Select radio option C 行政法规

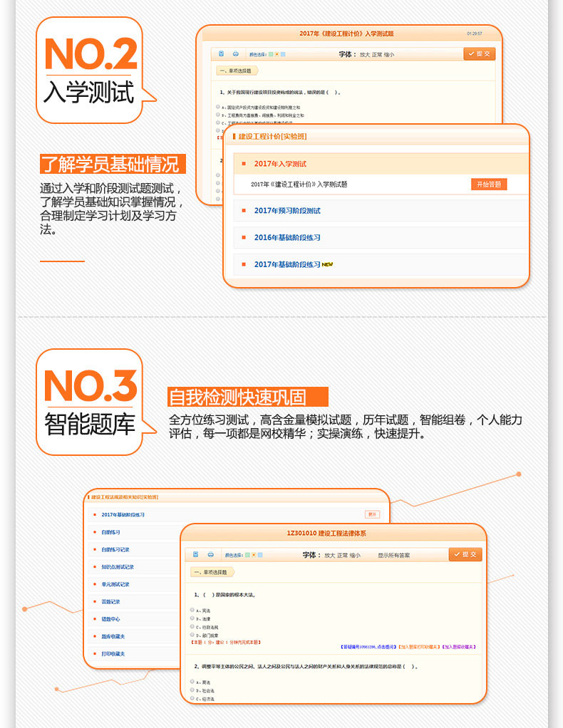pyautogui.click(x=192, y=626)
